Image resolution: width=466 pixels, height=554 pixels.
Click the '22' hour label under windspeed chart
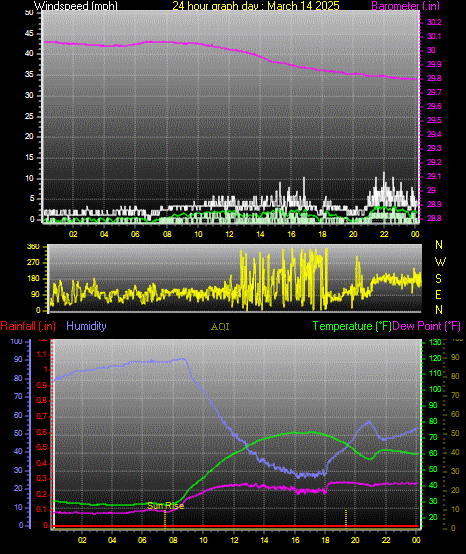pos(384,234)
